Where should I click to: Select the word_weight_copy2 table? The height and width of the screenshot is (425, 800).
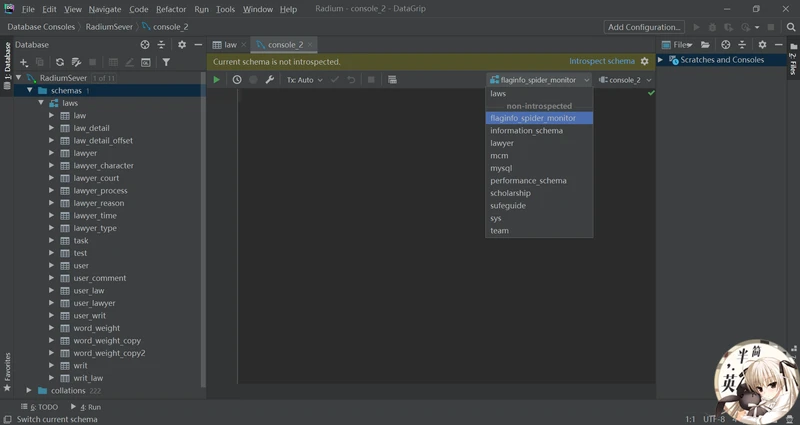[109, 353]
